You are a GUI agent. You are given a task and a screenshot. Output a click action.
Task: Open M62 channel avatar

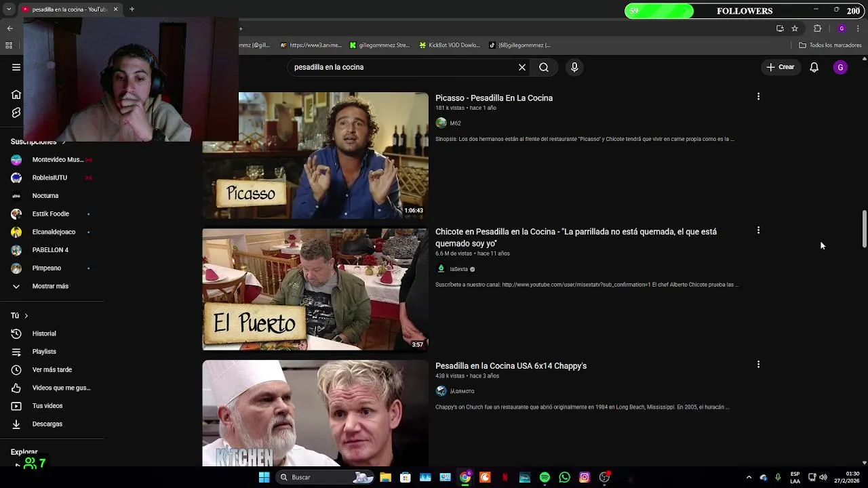point(441,123)
